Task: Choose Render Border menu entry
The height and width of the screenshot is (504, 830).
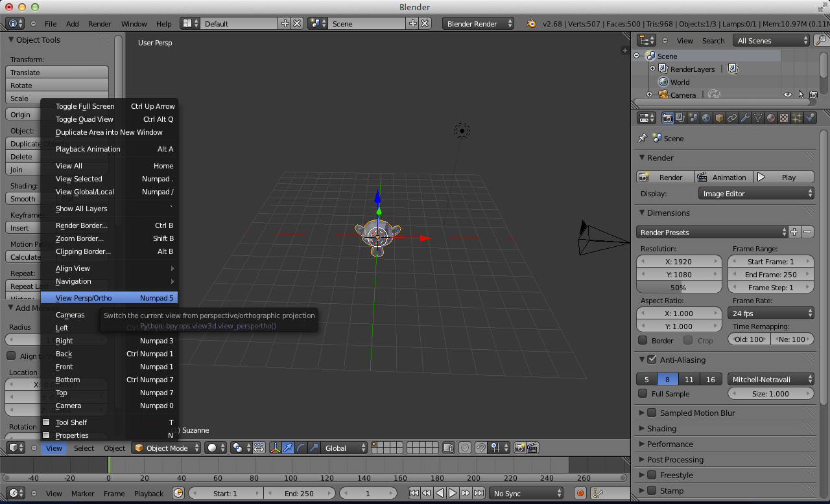Action: [x=109, y=225]
